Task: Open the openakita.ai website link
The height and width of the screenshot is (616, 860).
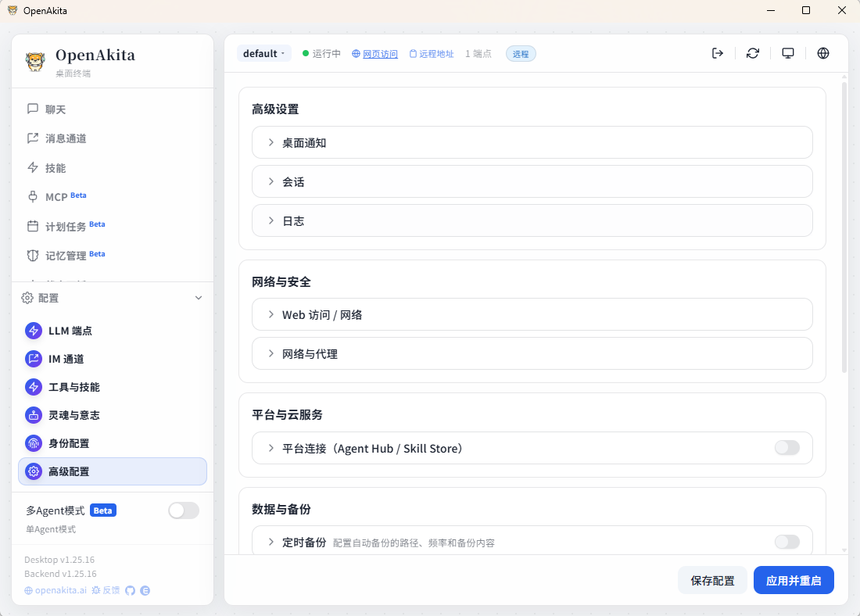Action: pos(56,590)
